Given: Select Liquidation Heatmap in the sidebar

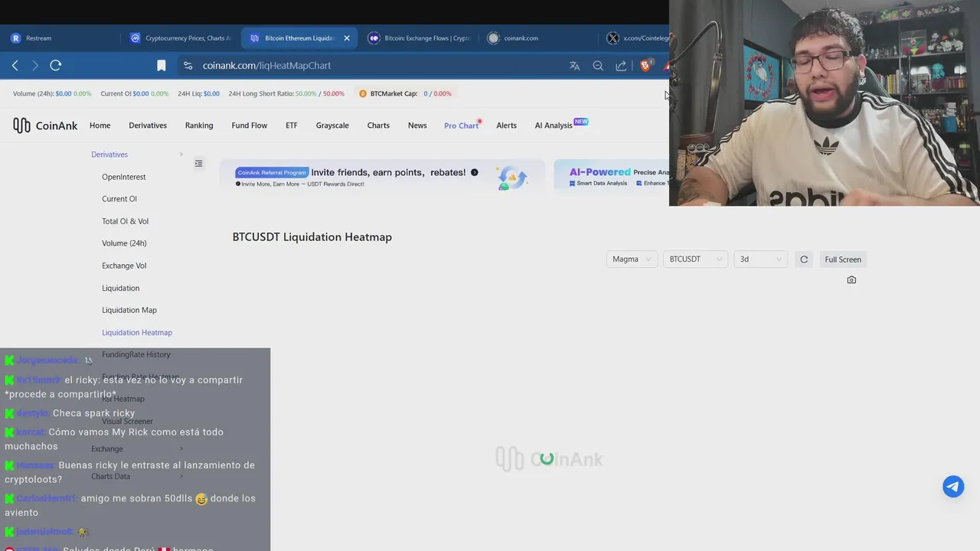Looking at the screenshot, I should (x=137, y=332).
